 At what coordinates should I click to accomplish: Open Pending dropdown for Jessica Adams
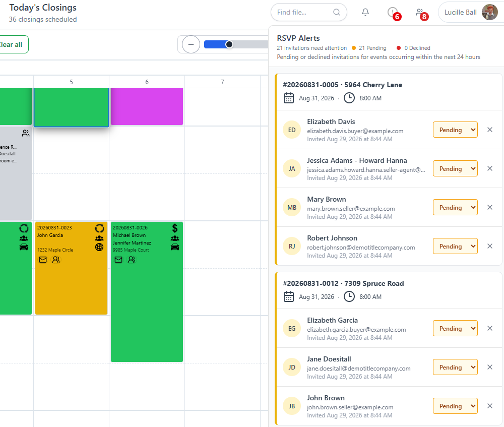click(x=455, y=168)
